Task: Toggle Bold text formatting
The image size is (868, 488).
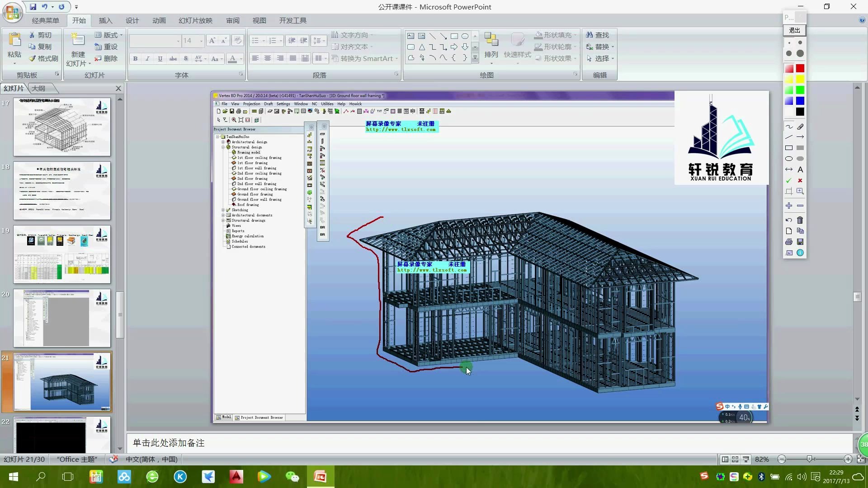Action: [135, 59]
